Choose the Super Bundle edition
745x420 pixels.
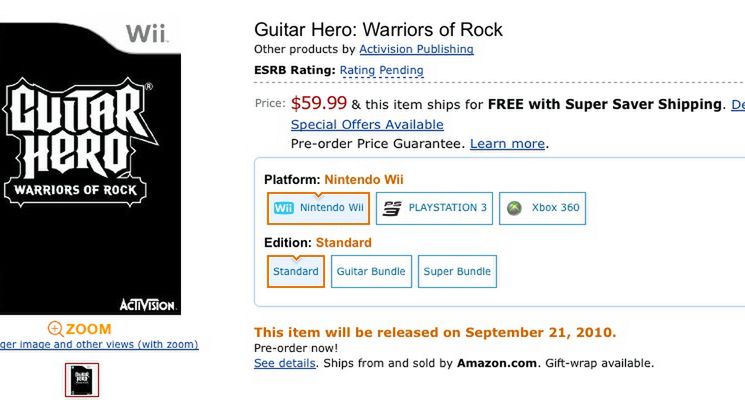point(458,271)
